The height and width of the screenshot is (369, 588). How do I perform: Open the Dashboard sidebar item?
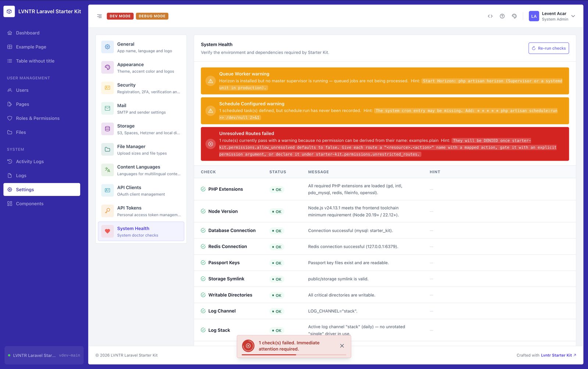(42, 33)
